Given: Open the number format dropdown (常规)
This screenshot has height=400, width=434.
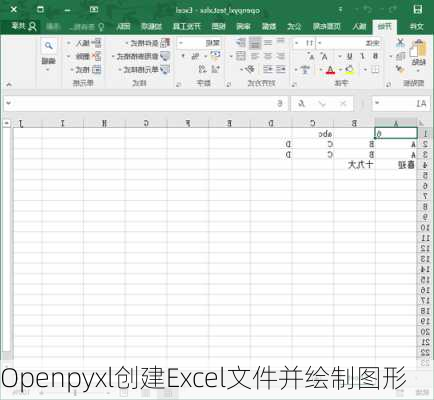Looking at the screenshot, I should 181,43.
